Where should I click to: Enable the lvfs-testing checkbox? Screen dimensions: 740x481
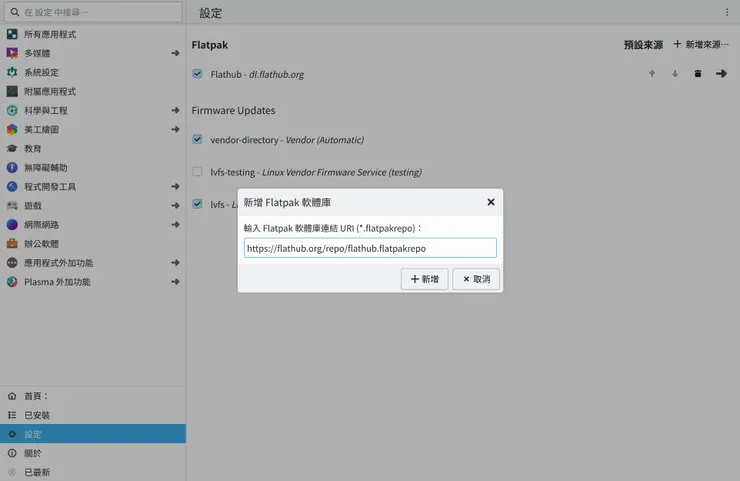point(197,171)
